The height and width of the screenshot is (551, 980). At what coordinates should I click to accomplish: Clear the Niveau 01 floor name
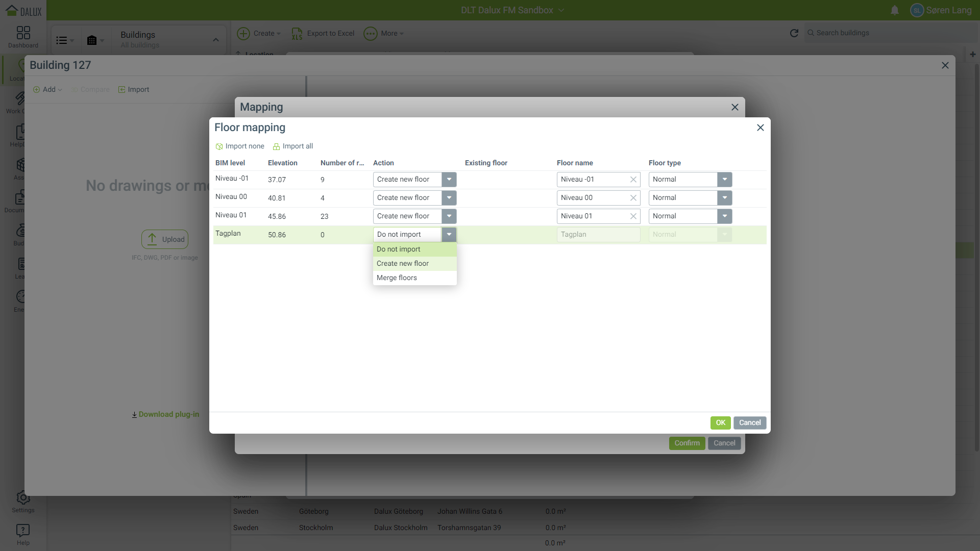(633, 216)
